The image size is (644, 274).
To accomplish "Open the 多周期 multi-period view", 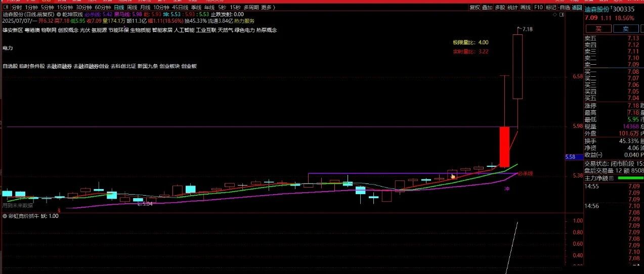I will pyautogui.click(x=251, y=8).
